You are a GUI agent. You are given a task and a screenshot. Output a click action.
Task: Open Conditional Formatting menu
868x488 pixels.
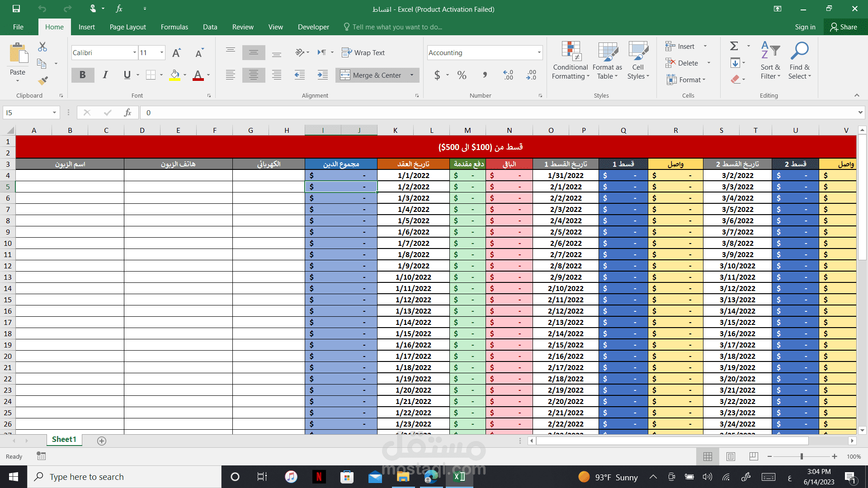click(x=571, y=61)
